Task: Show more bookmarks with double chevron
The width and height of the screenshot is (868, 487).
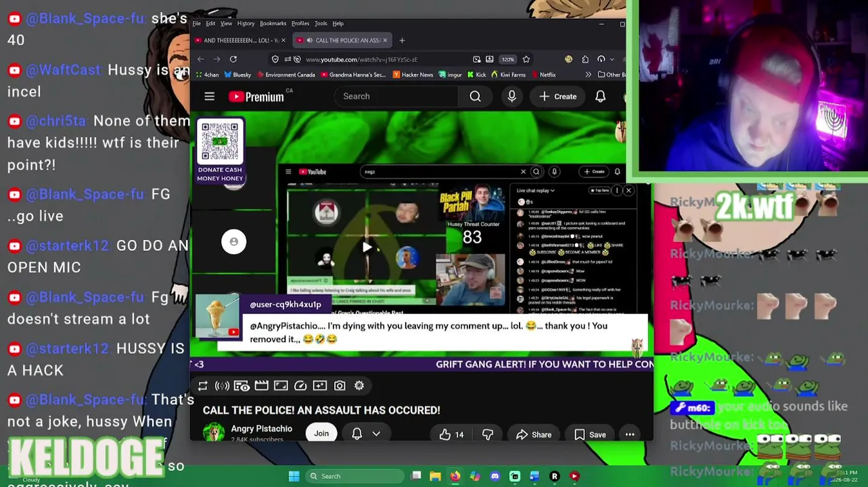Action: click(x=588, y=75)
